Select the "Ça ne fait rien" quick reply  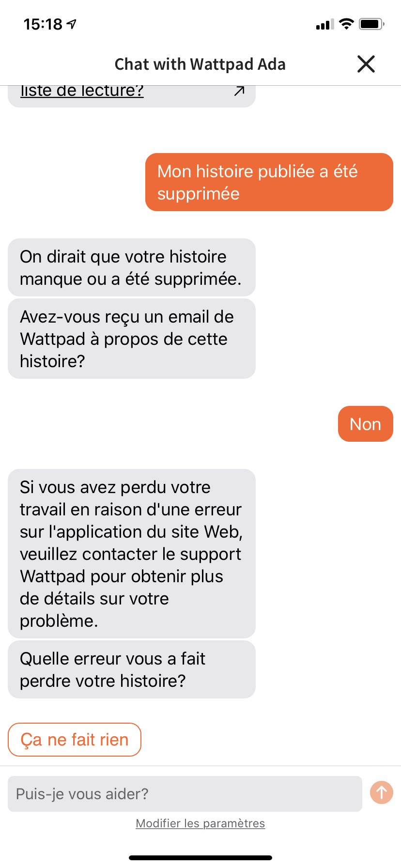[x=75, y=740]
